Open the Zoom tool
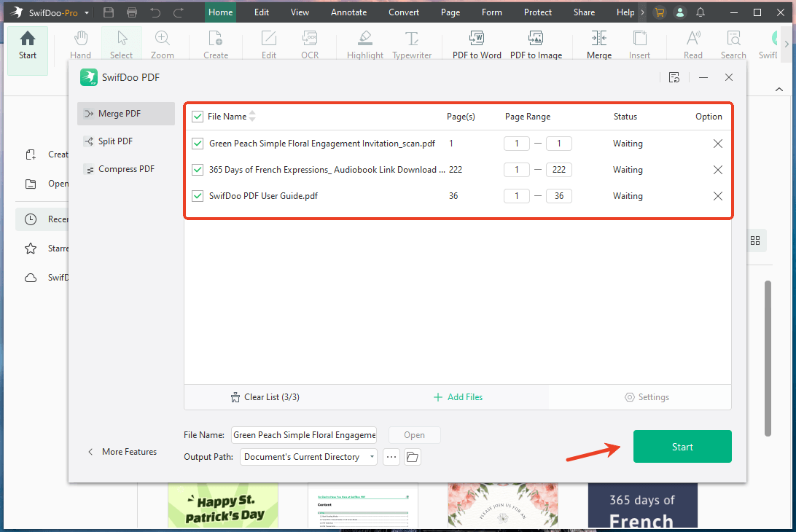796x532 pixels. (162, 45)
